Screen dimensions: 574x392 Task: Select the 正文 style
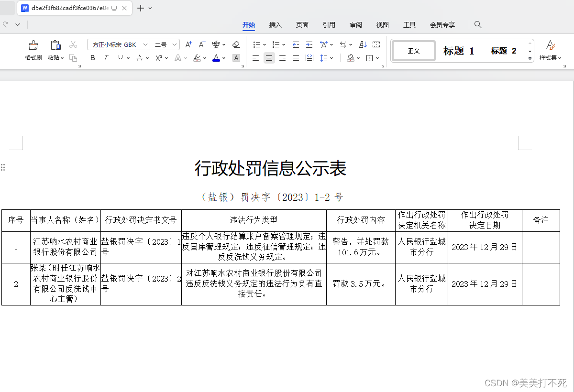[x=414, y=51]
